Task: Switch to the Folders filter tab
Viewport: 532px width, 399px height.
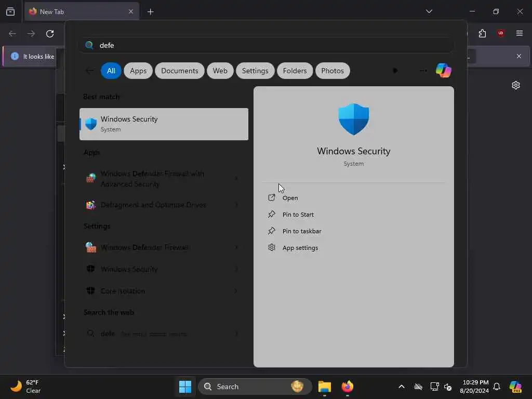Action: [295, 71]
